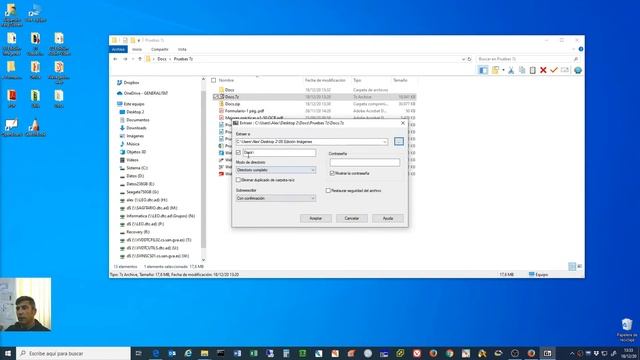This screenshot has width=640, height=360.
Task: Click the refresh icon beside the address bar
Action: point(469,59)
